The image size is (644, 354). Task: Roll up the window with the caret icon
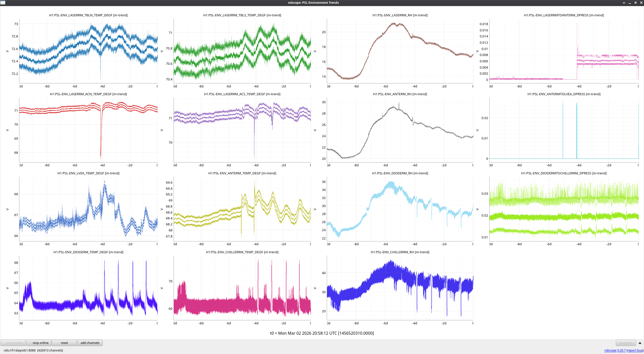click(x=624, y=3)
